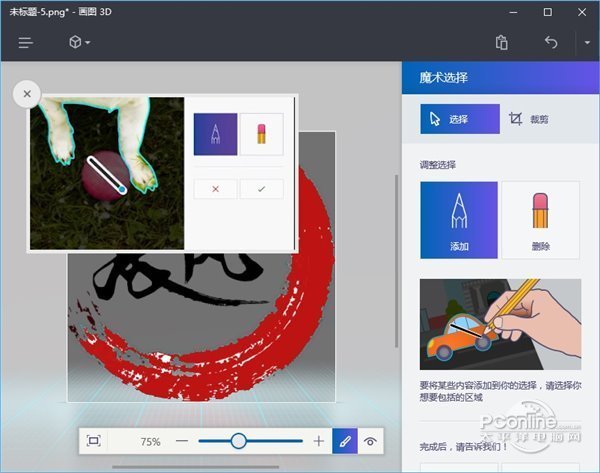Minimize the 画图 3D window
The image size is (600, 473).
pyautogui.click(x=513, y=12)
